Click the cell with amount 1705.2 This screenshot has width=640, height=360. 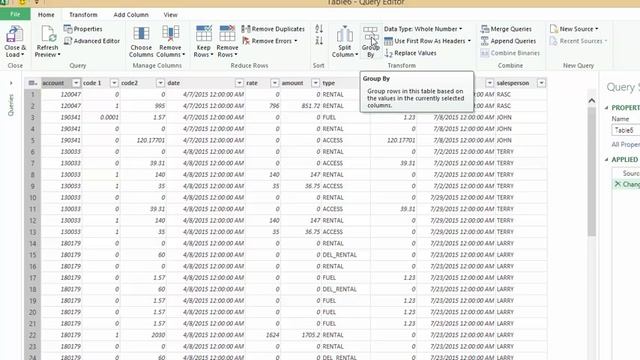pos(301,335)
